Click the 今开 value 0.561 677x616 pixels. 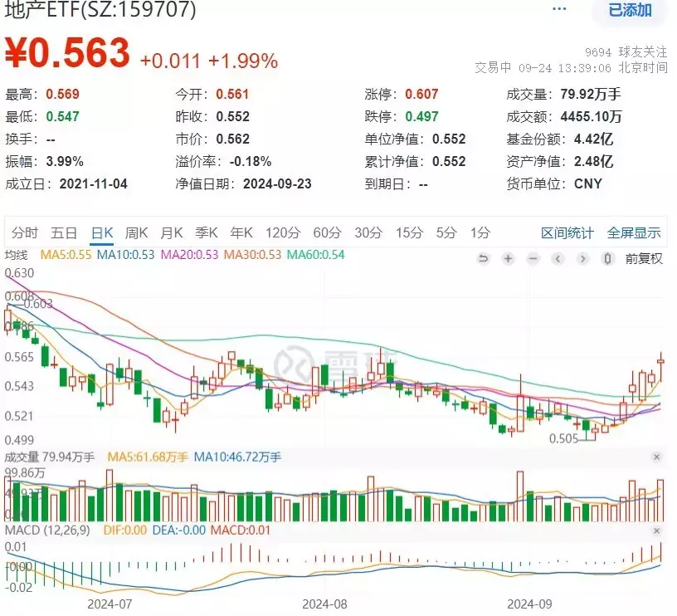(232, 94)
